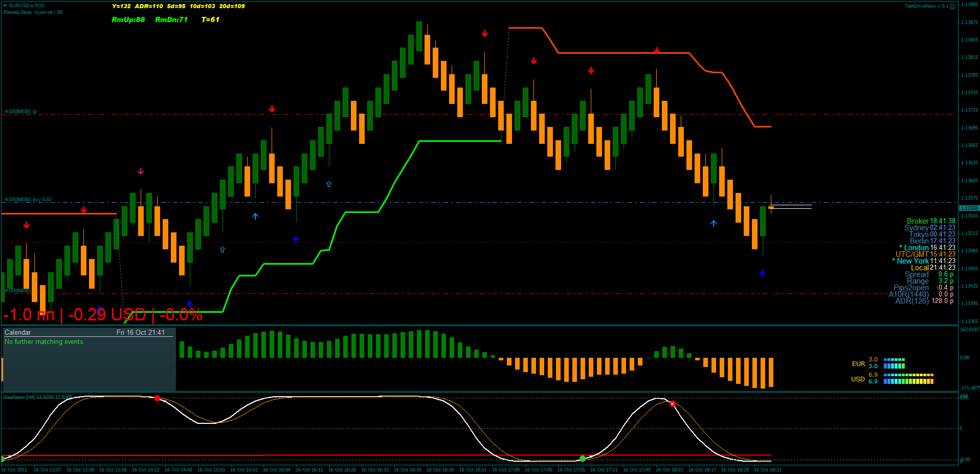980x474 pixels.
Task: Select the EUR currency strength meter
Action: click(x=878, y=363)
